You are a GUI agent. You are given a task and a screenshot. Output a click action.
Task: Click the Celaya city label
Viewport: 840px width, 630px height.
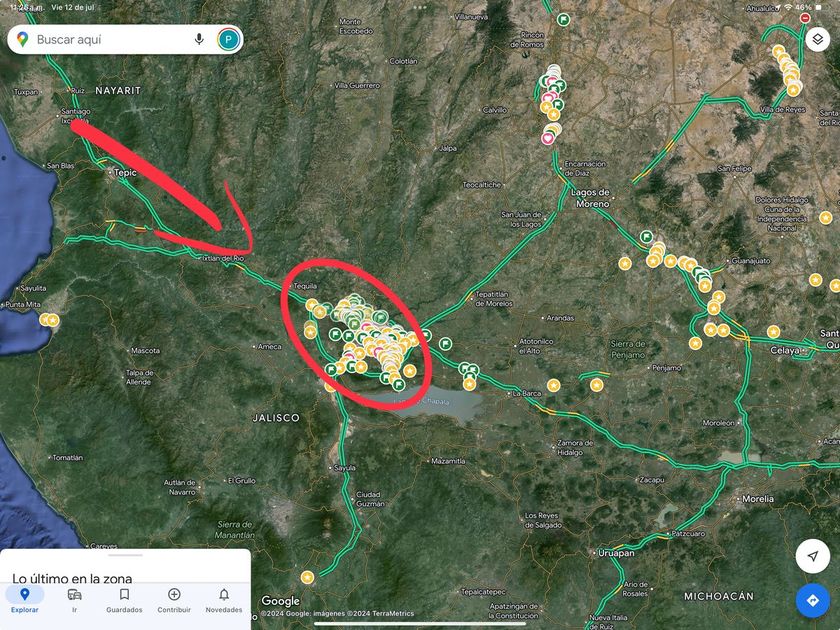click(x=785, y=350)
